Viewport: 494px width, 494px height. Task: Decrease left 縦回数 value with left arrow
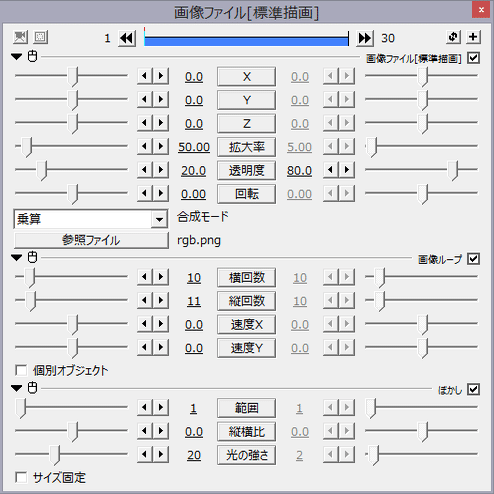(x=145, y=300)
